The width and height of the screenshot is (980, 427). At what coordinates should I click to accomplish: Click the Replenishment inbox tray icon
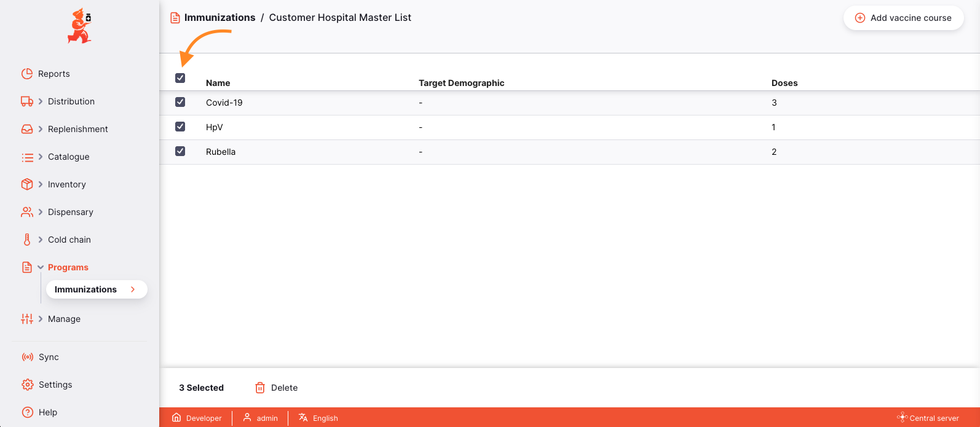coord(27,129)
